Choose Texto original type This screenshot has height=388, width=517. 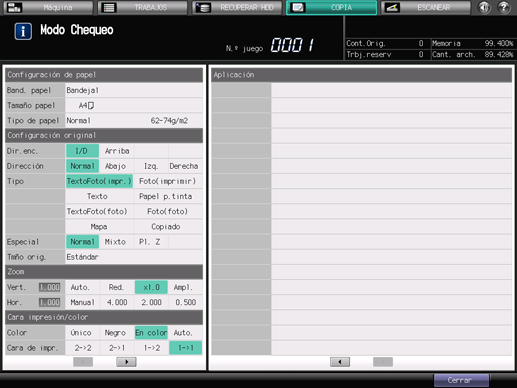point(99,196)
